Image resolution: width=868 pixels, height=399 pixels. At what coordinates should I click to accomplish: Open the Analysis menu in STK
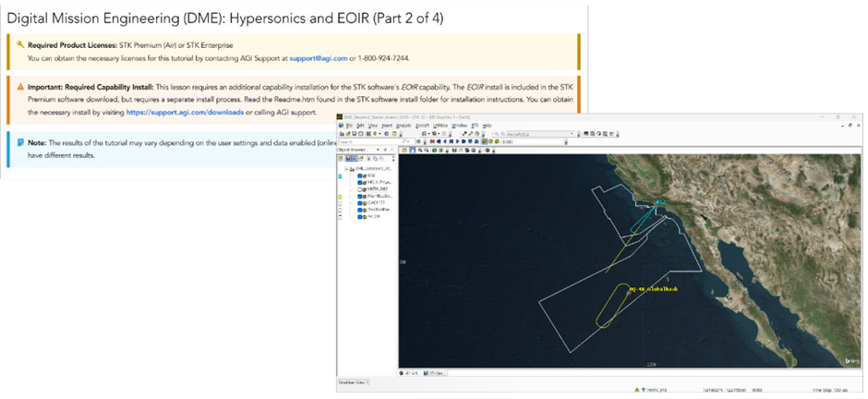(x=404, y=126)
